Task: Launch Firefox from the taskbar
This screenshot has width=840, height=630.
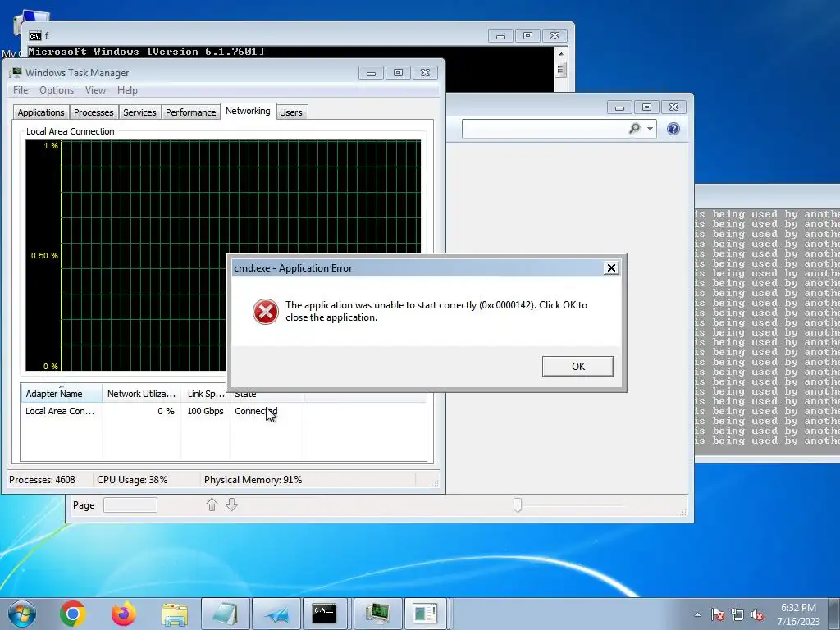Action: click(x=124, y=614)
